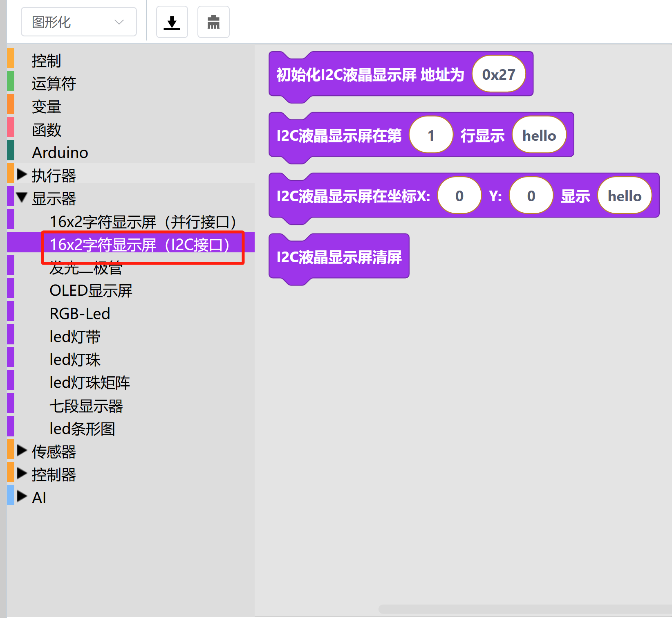Open the 图形化 mode dropdown
The image size is (672, 618).
point(78,22)
